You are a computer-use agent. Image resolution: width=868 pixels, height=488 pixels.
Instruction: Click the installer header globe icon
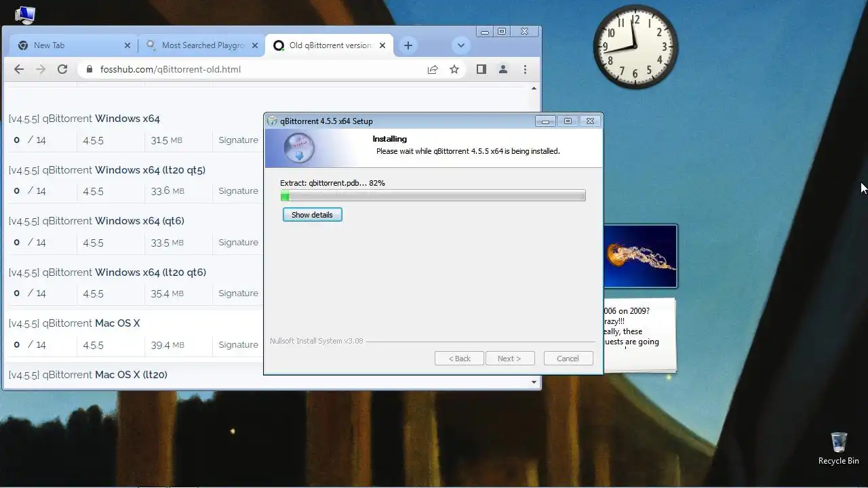(298, 148)
